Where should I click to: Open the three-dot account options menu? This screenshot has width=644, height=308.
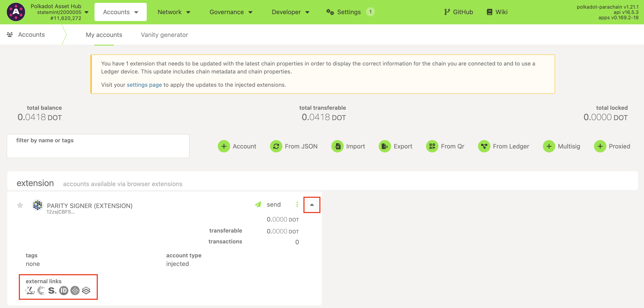[297, 204]
